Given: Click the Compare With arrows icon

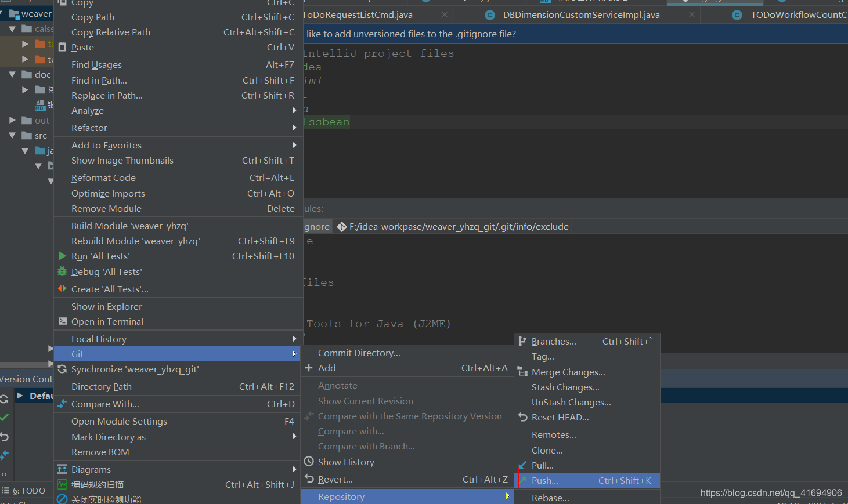Looking at the screenshot, I should [x=62, y=404].
